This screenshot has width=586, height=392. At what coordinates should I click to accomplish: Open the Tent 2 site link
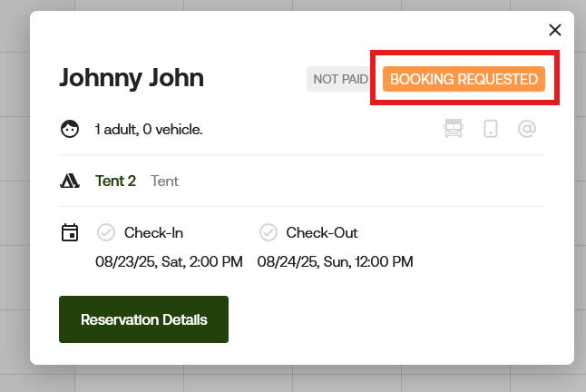click(115, 181)
